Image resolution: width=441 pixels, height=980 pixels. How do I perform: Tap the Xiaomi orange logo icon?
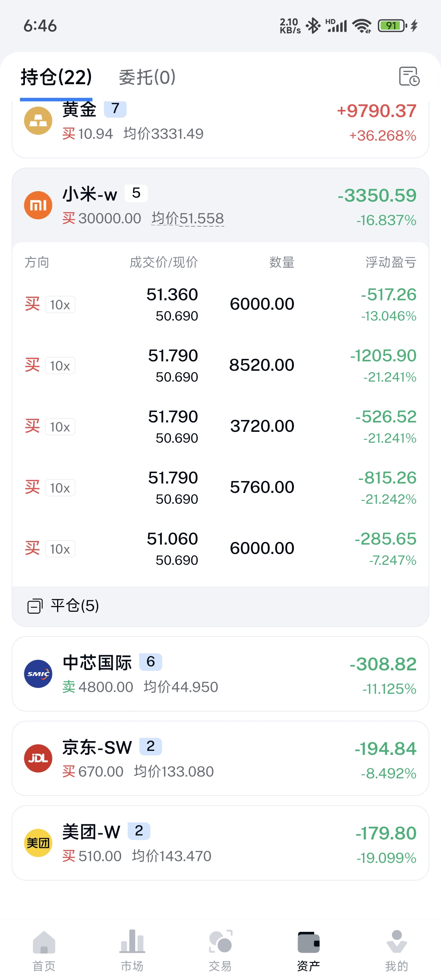pos(38,206)
